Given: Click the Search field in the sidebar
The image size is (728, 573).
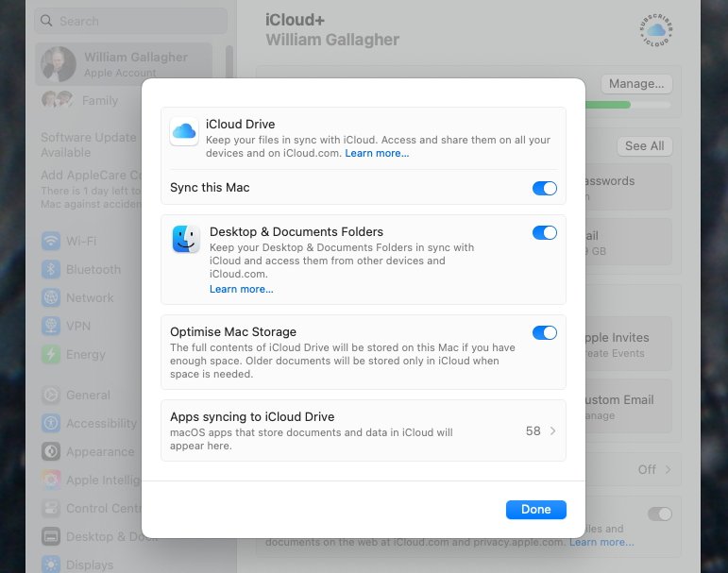Looking at the screenshot, I should (x=131, y=21).
